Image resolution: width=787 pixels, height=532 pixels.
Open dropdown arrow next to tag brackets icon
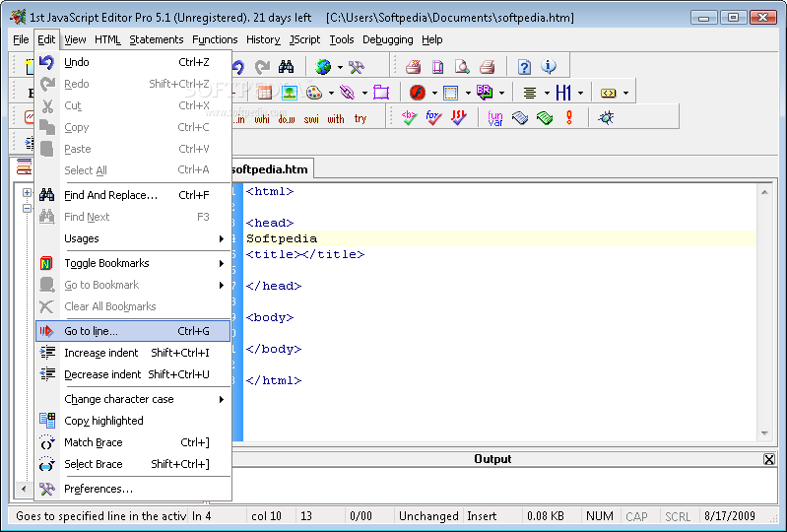pos(625,93)
